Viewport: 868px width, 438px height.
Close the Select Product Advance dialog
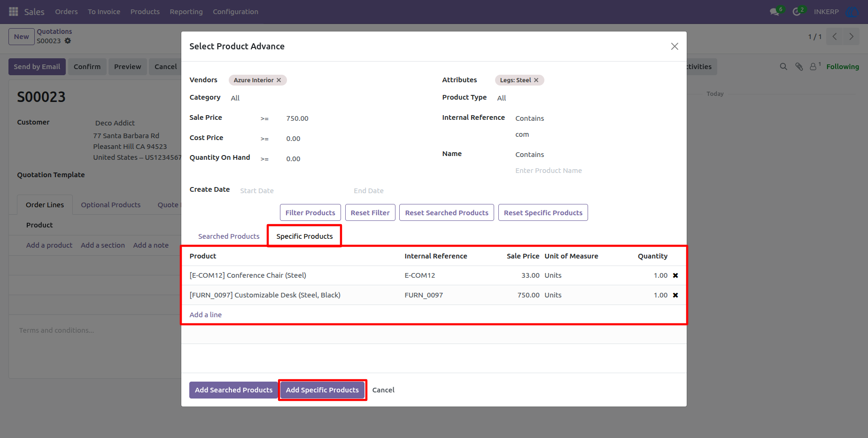click(674, 46)
